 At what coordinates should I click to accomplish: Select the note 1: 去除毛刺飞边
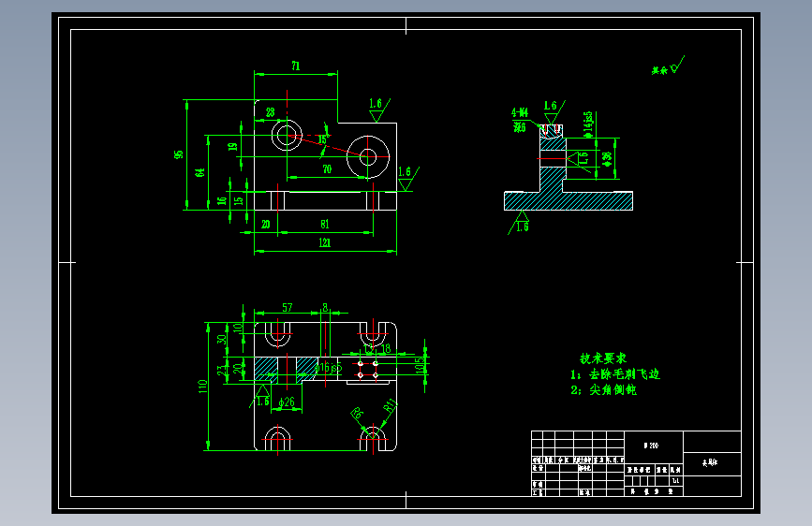point(615,374)
